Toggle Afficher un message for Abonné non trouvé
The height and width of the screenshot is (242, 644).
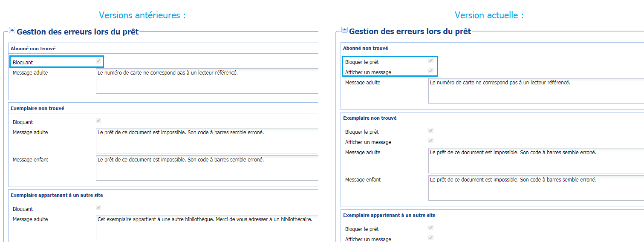coord(431,71)
